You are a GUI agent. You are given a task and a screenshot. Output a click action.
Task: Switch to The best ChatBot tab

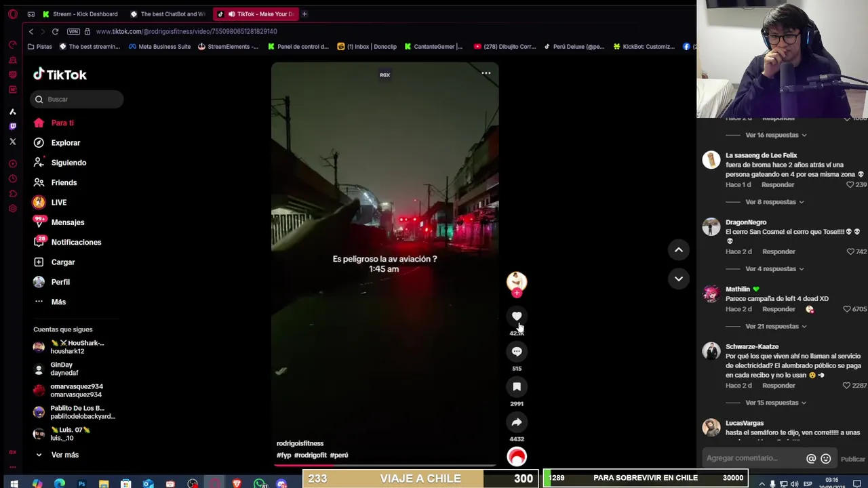168,14
